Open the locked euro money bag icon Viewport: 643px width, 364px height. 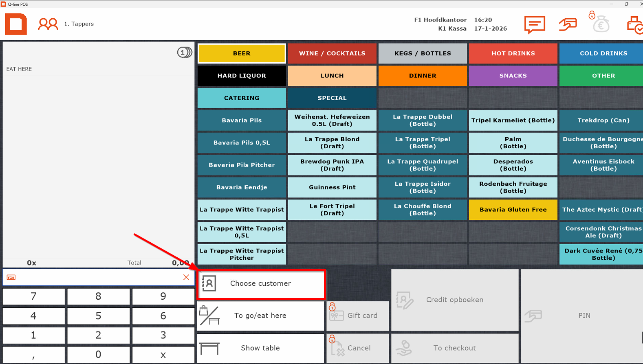[x=600, y=24]
